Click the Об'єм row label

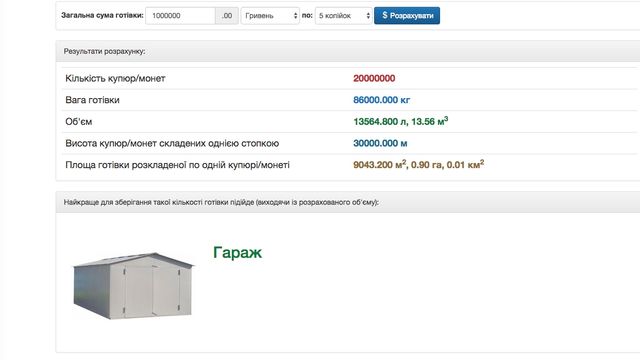click(x=78, y=122)
